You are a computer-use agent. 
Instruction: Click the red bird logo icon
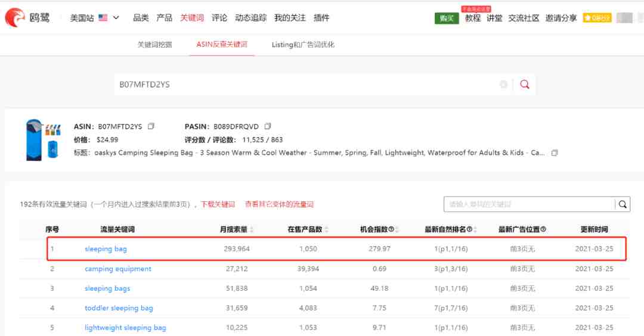15,18
